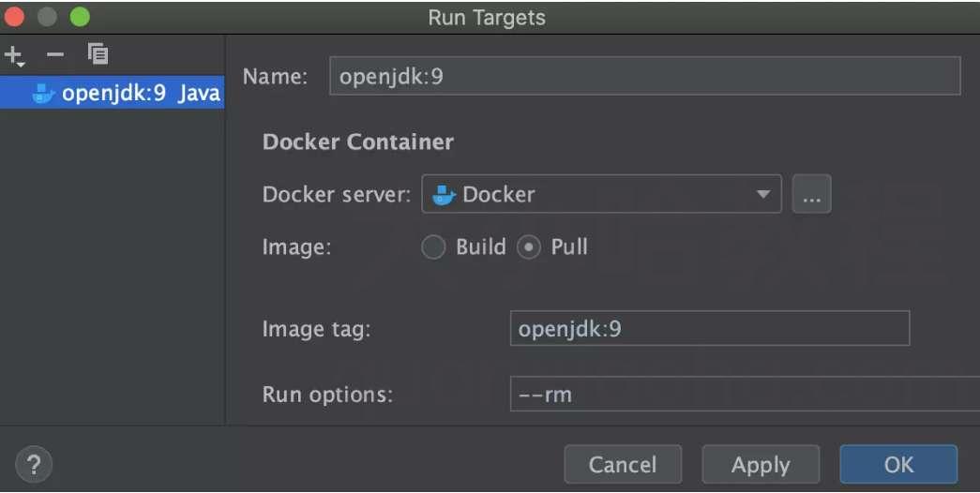The width and height of the screenshot is (980, 493).
Task: Open the Docker server combo box
Action: point(601,194)
